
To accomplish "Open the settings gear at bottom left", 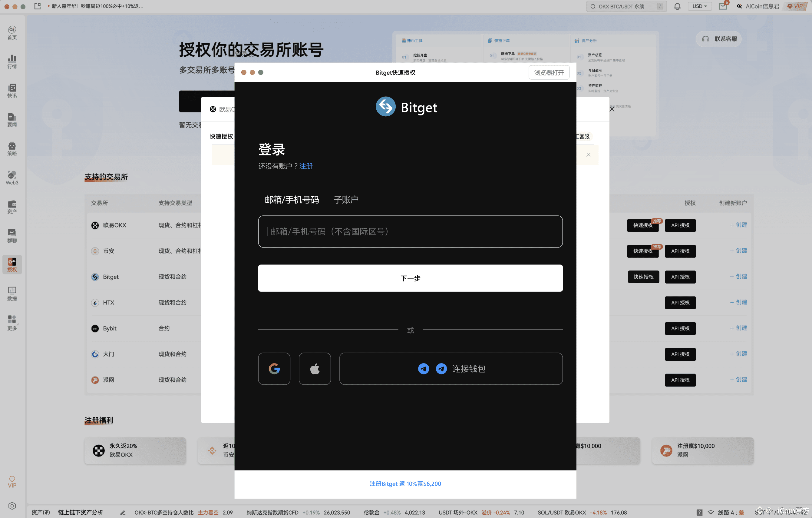I will pyautogui.click(x=12, y=506).
